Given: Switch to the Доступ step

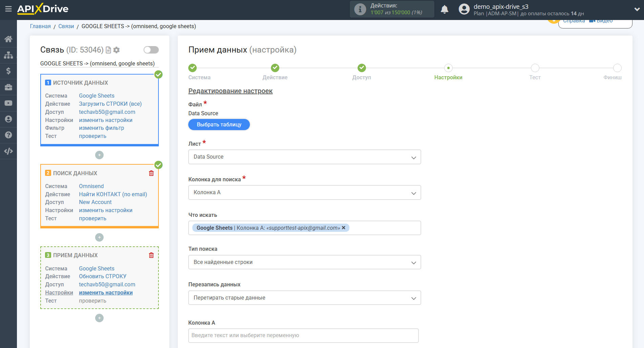Looking at the screenshot, I should [362, 68].
